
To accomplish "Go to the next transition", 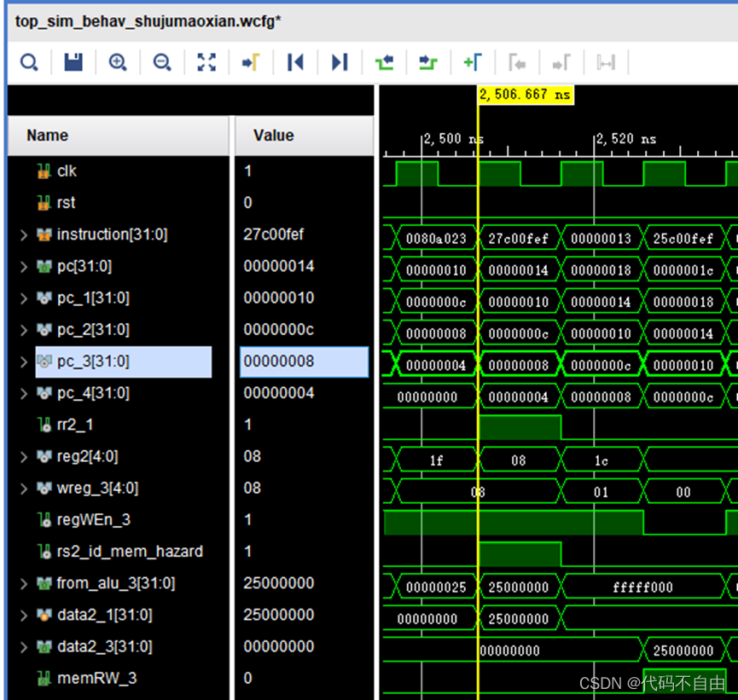I will [428, 62].
